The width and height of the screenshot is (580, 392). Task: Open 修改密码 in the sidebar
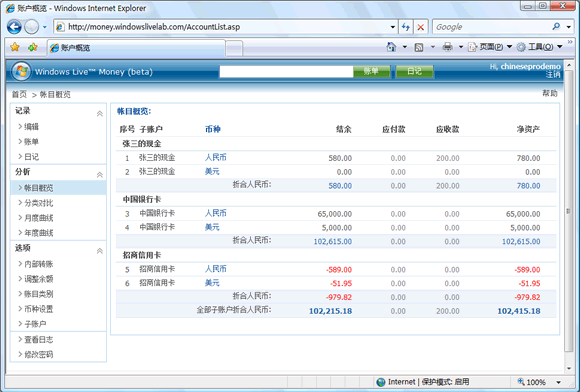pyautogui.click(x=39, y=354)
